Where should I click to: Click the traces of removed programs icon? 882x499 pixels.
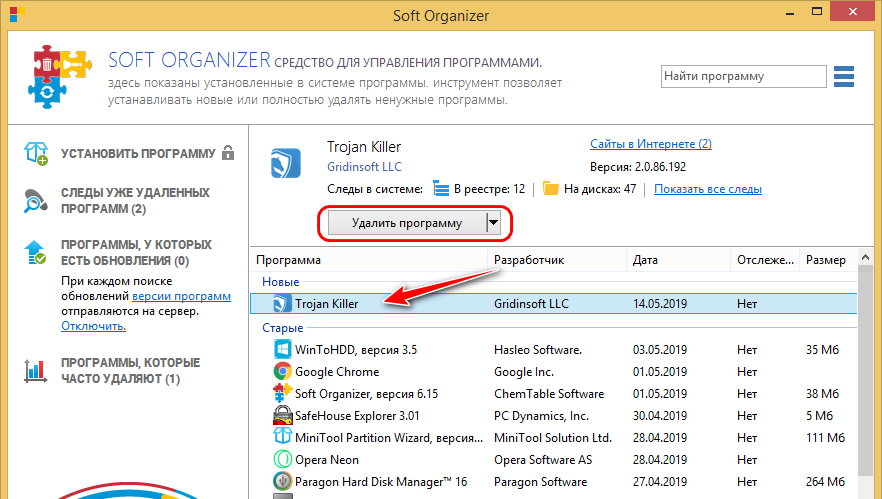coord(35,201)
